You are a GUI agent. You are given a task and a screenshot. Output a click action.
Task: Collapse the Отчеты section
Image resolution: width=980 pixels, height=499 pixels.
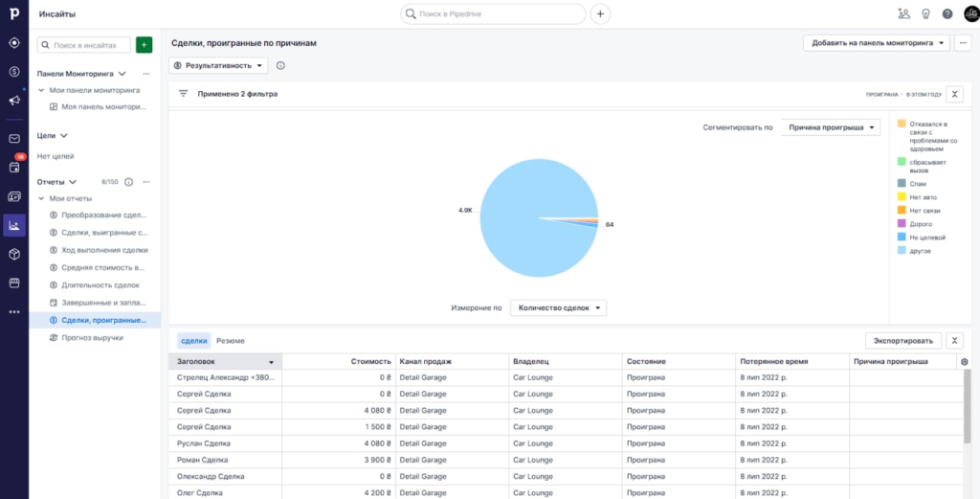pos(73,182)
